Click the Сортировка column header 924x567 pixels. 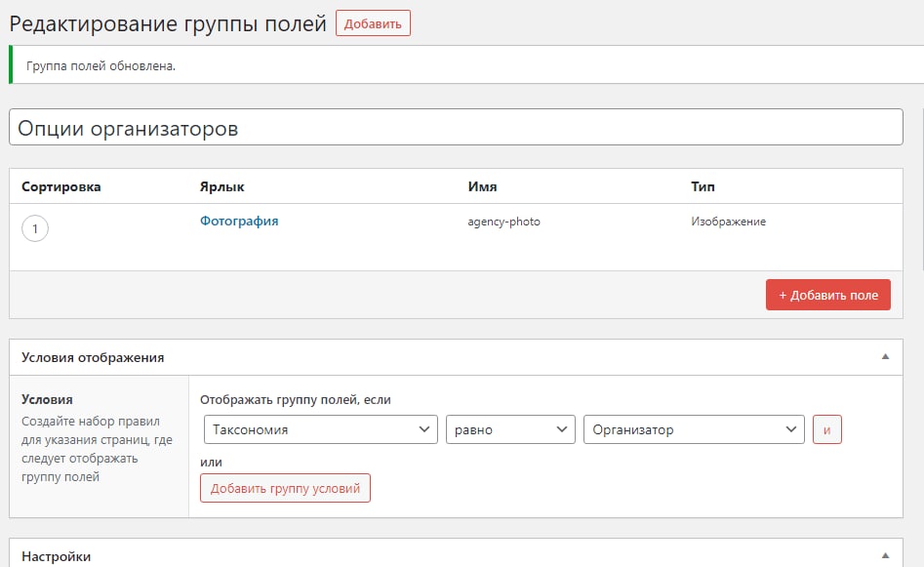(60, 186)
